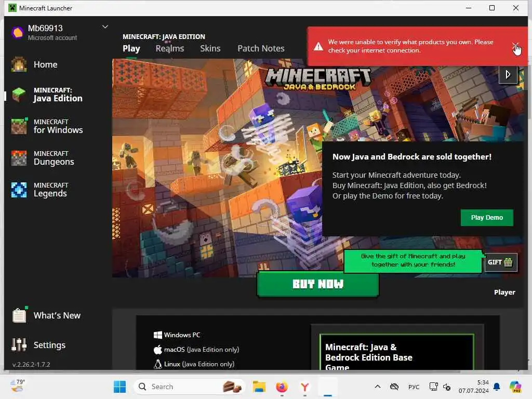Open Yandex browser from taskbar
The image size is (532, 399).
point(304,387)
